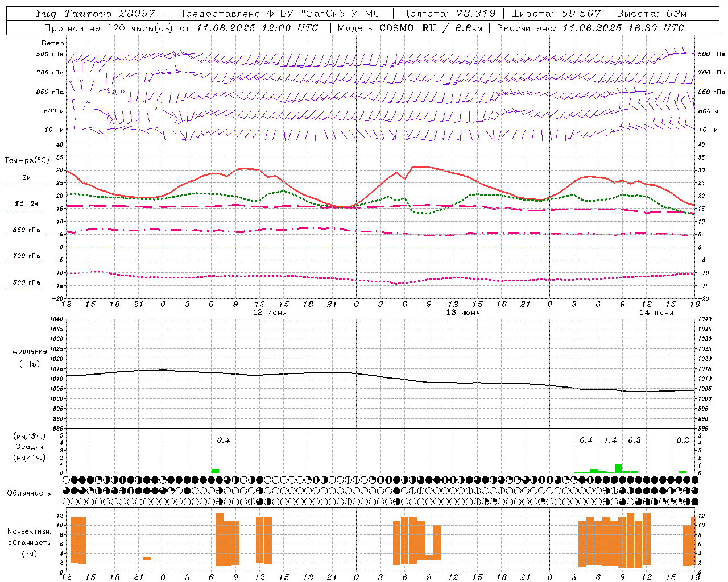Click the Осадки precipitation label

30,447
